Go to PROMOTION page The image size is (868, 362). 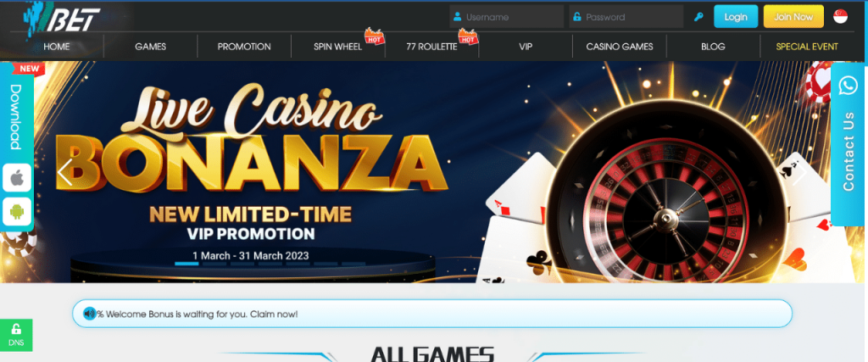(244, 47)
